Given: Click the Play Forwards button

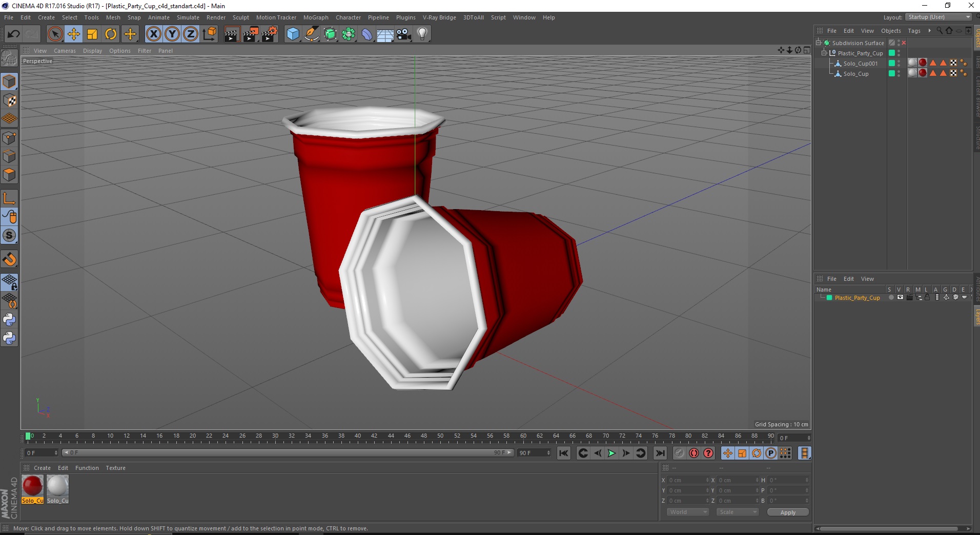Looking at the screenshot, I should [611, 453].
